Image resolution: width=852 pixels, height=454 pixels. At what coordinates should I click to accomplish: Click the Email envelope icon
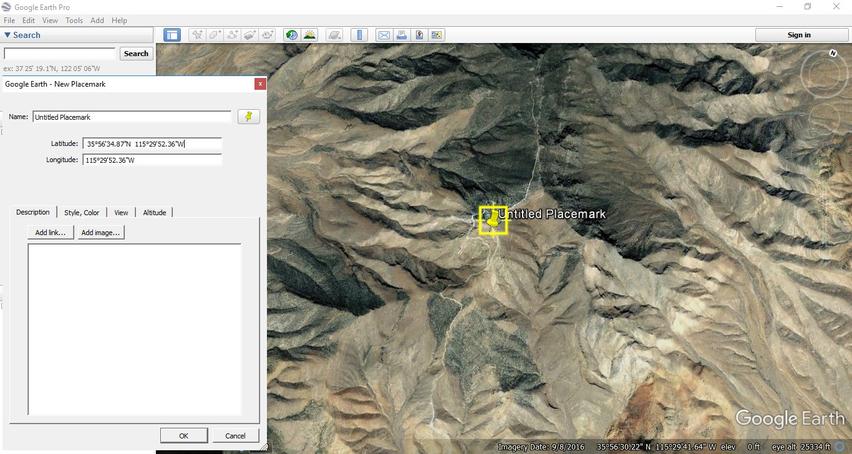click(384, 35)
